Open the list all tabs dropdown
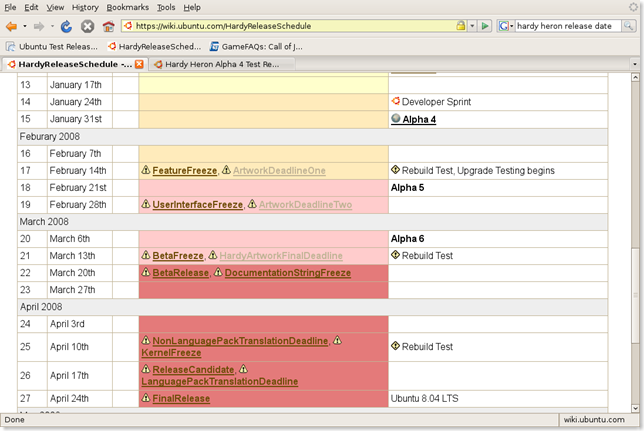Viewport: 644px width, 431px height. coord(635,64)
